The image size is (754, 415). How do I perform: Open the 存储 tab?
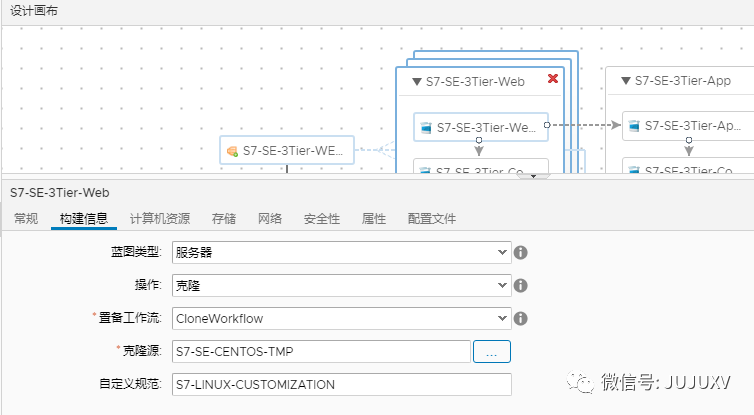click(224, 218)
